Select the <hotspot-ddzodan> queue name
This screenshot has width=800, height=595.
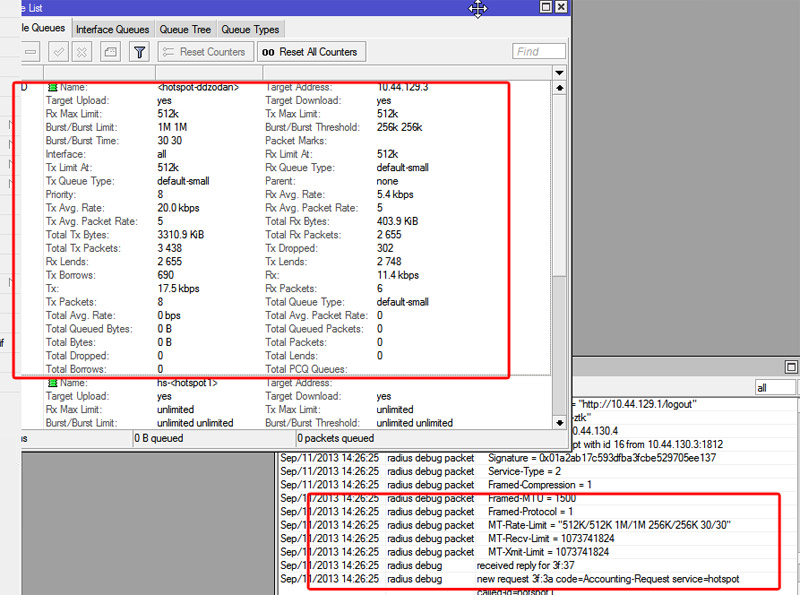coord(198,87)
